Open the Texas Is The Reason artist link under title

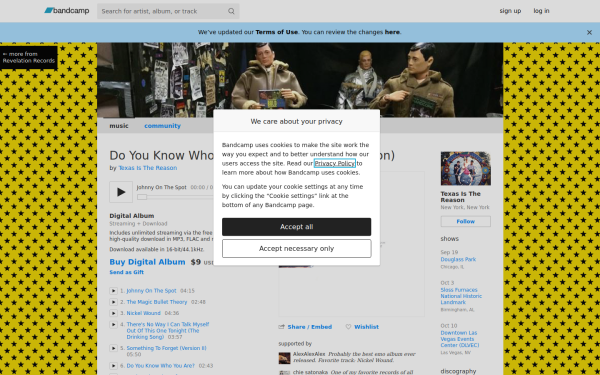pyautogui.click(x=148, y=168)
